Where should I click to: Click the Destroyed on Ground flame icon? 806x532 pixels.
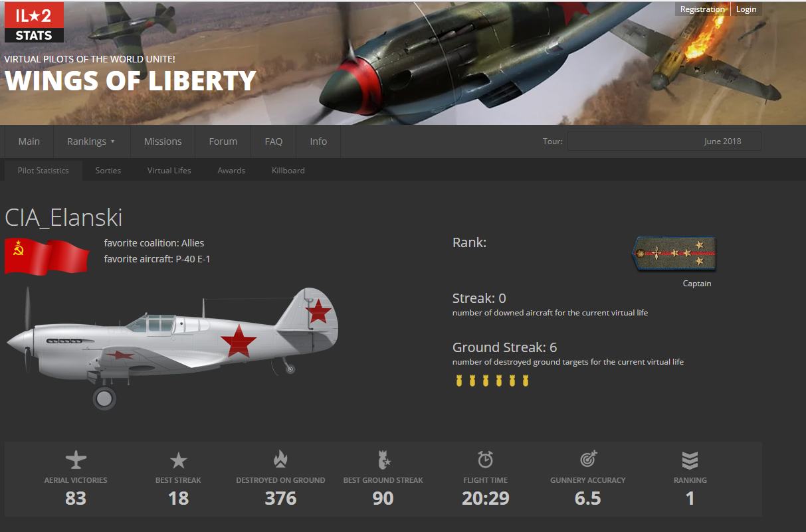pos(280,460)
